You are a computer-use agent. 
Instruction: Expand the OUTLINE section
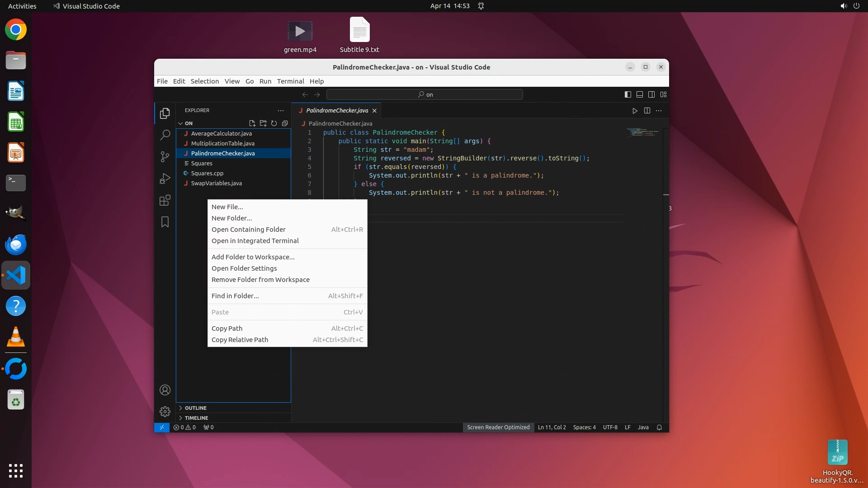(x=195, y=408)
